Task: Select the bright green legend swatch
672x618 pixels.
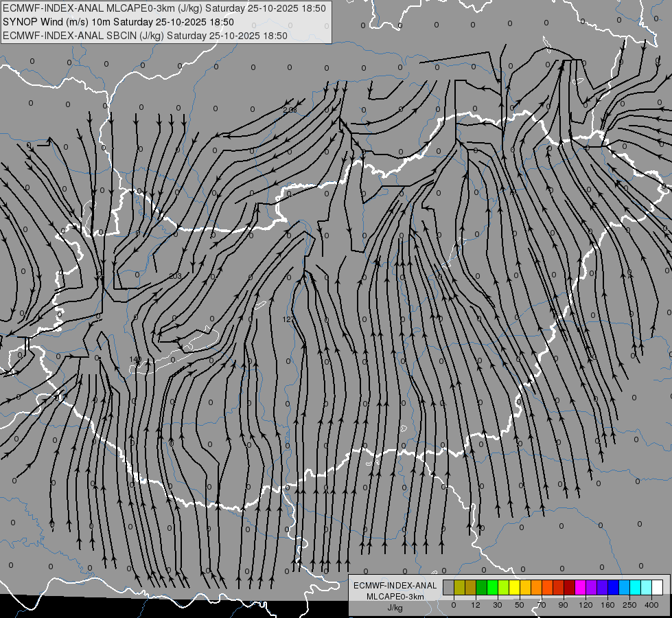Action: pyautogui.click(x=492, y=587)
